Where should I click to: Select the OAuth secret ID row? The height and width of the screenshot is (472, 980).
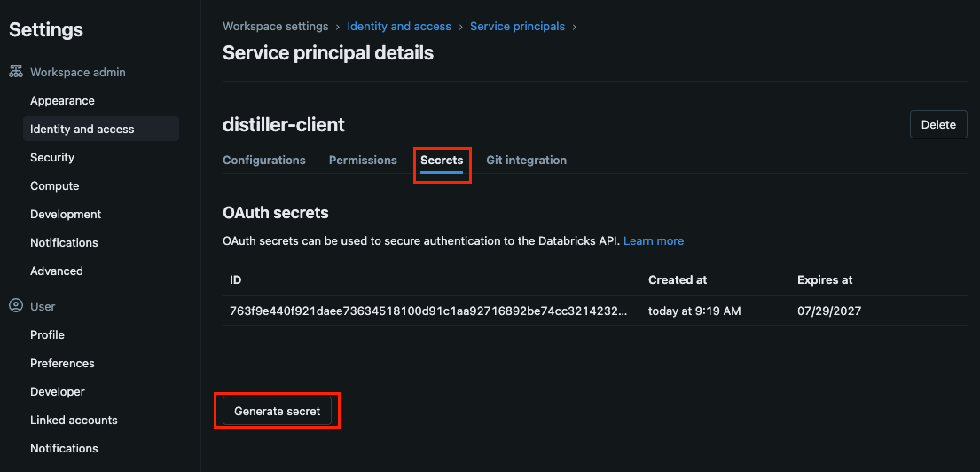coord(428,311)
